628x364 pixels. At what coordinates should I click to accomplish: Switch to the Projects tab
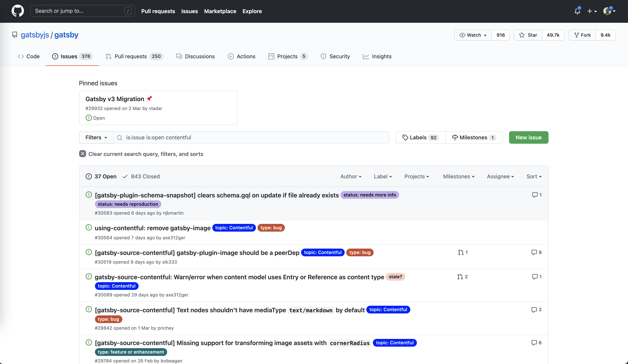[288, 56]
